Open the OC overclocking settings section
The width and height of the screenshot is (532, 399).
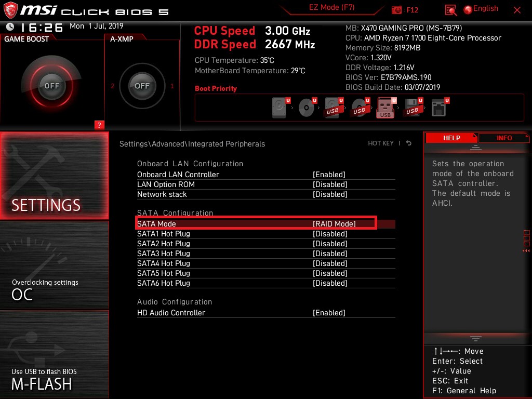click(55, 289)
